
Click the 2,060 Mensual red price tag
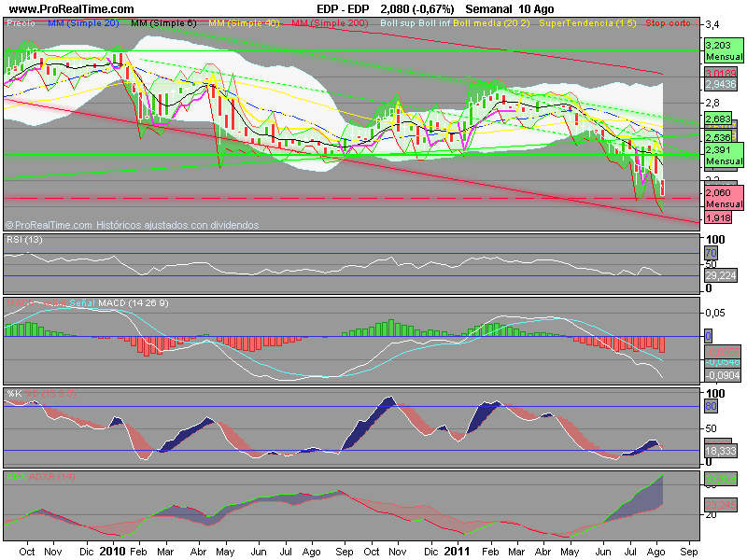click(724, 198)
